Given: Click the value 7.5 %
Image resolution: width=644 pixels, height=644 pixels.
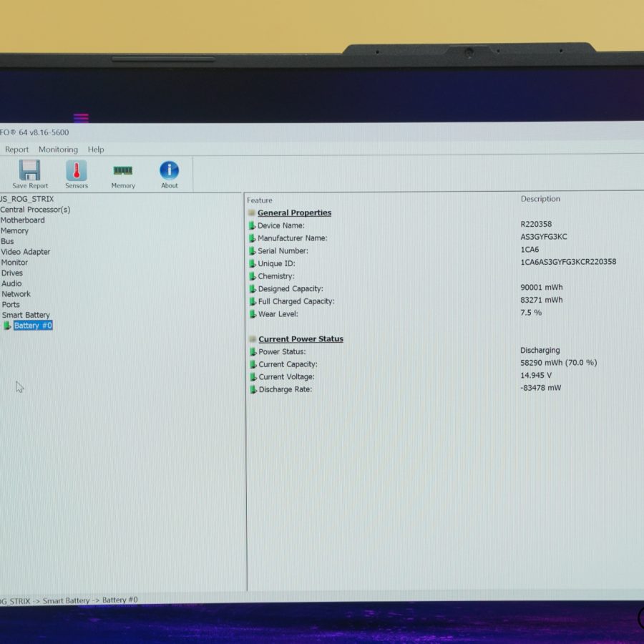Looking at the screenshot, I should [531, 313].
